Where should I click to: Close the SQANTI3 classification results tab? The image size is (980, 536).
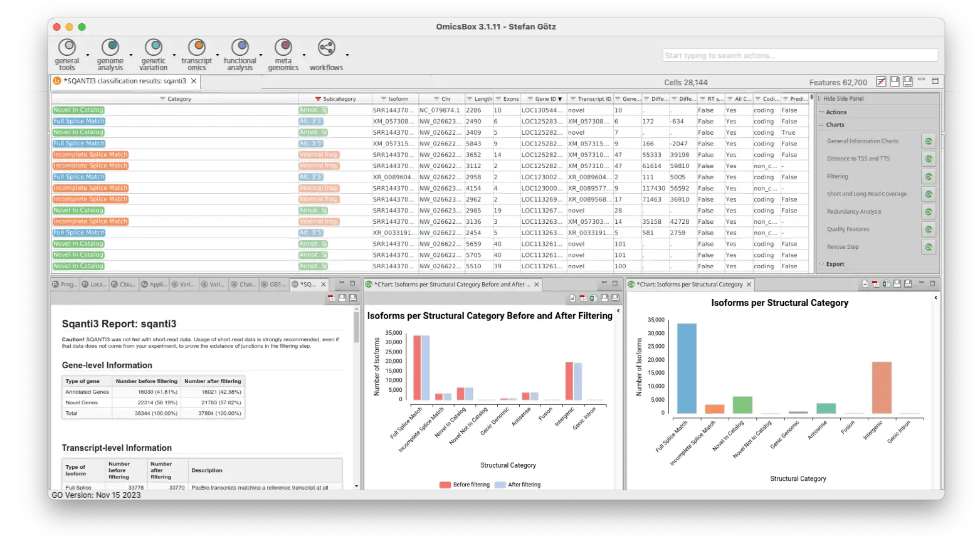pos(194,81)
